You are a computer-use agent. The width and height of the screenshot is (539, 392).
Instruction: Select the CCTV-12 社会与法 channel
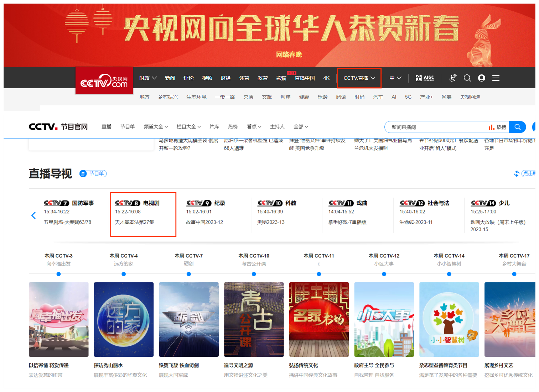click(424, 203)
